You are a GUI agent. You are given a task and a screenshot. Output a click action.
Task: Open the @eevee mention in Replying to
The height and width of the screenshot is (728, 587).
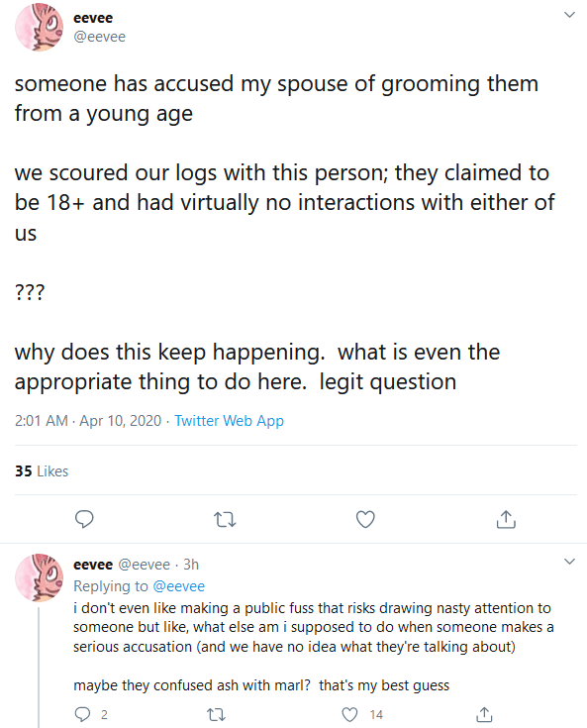click(x=178, y=586)
